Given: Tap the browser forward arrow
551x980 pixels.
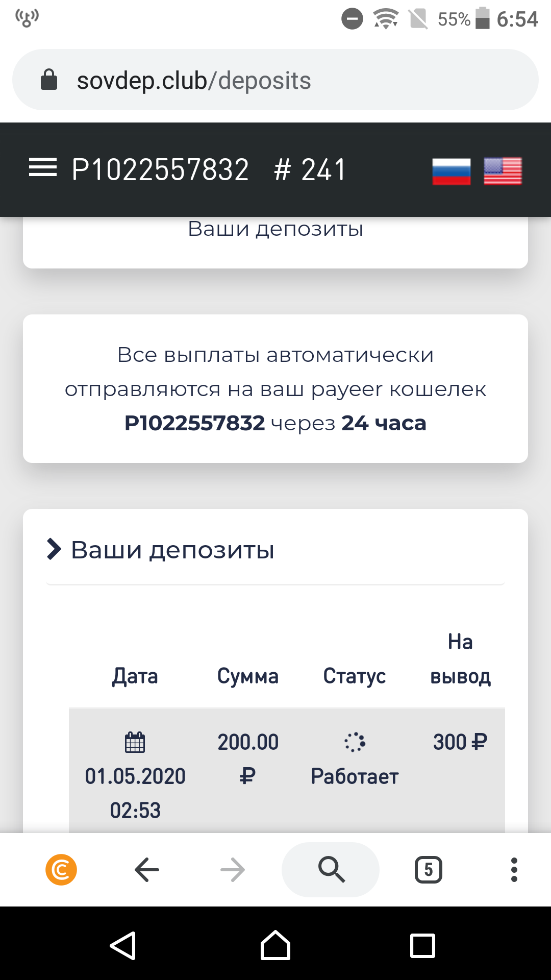Looking at the screenshot, I should tap(233, 869).
